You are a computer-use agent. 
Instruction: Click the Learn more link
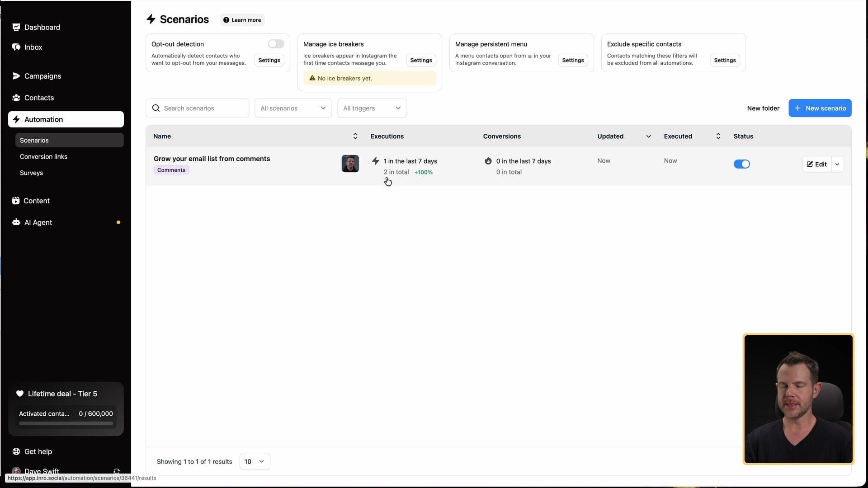[x=242, y=20]
